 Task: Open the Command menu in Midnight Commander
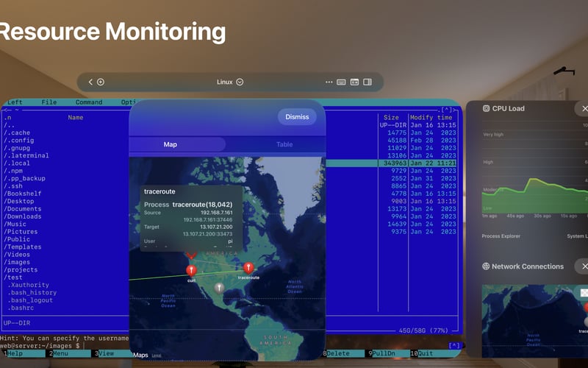pyautogui.click(x=89, y=102)
